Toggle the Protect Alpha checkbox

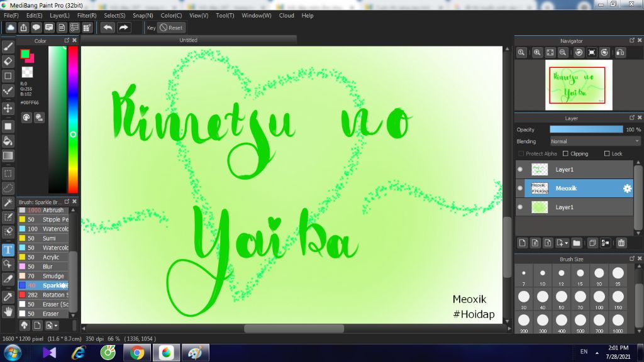point(521,153)
